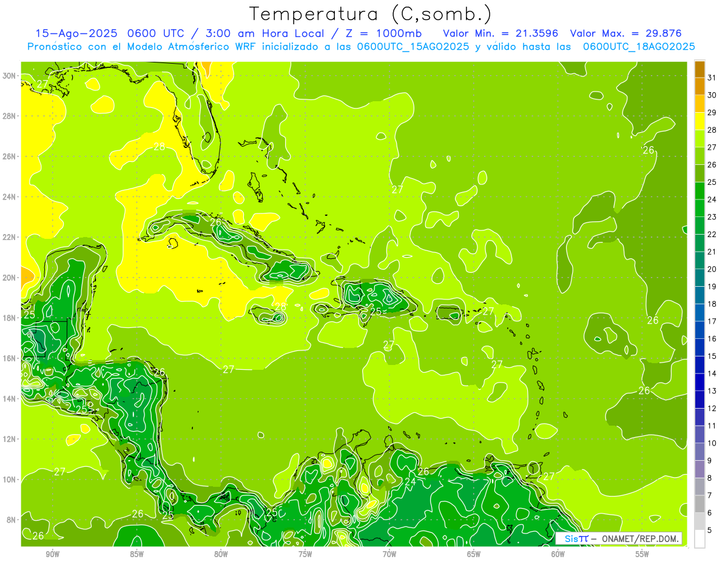Click the 70W longitude axis label

tap(389, 554)
